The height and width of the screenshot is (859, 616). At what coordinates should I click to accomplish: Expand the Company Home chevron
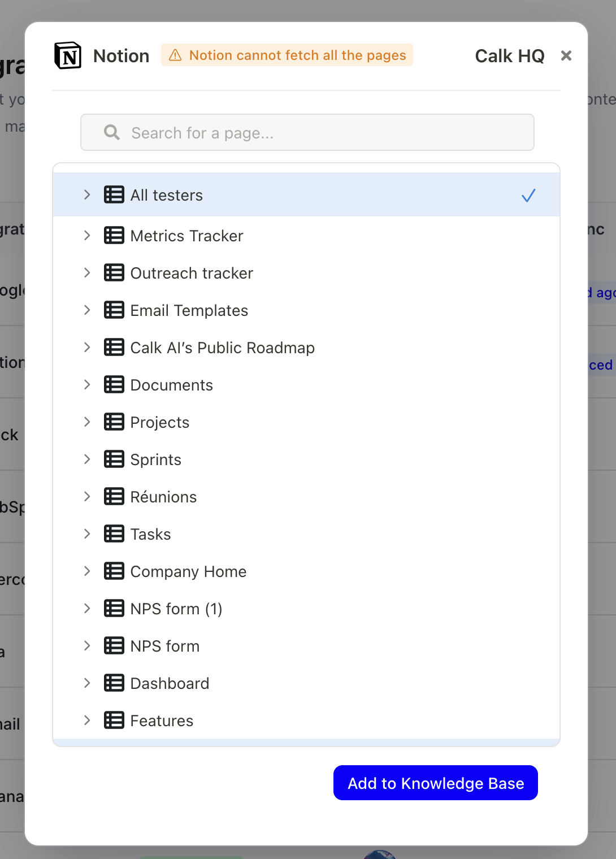coord(87,571)
